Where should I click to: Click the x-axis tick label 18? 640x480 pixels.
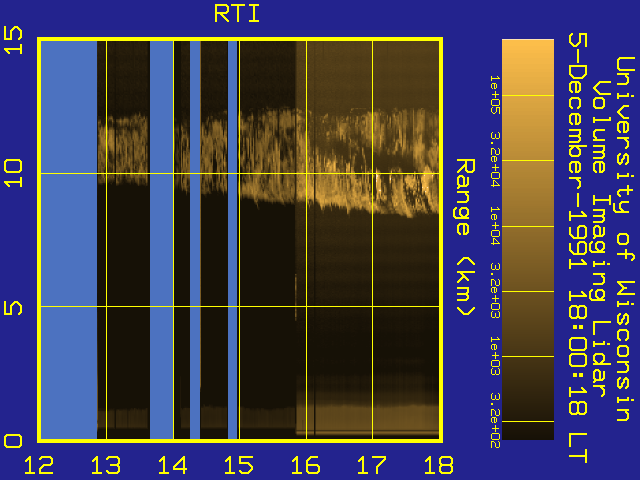[439, 465]
